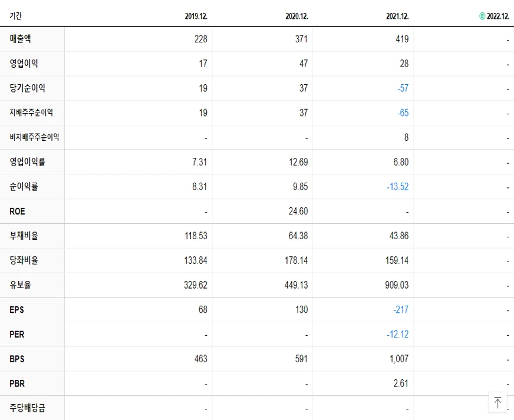Click the PER row label

[x=17, y=334]
